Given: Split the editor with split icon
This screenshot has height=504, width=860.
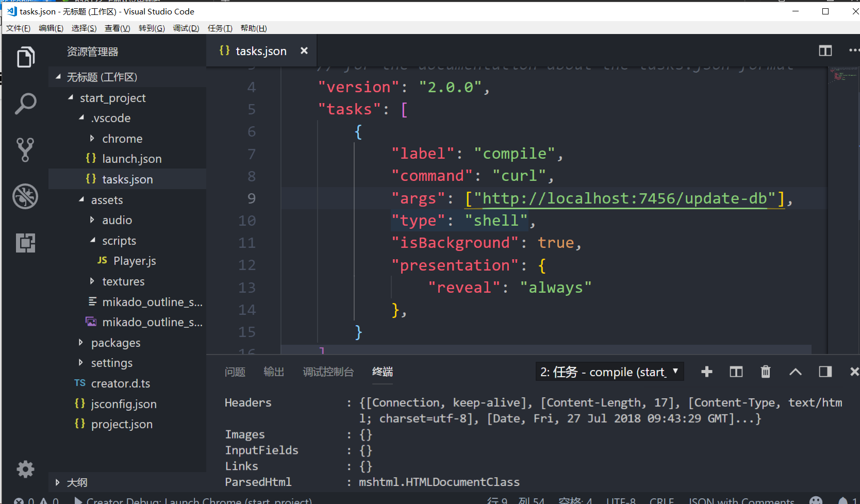Looking at the screenshot, I should point(825,51).
